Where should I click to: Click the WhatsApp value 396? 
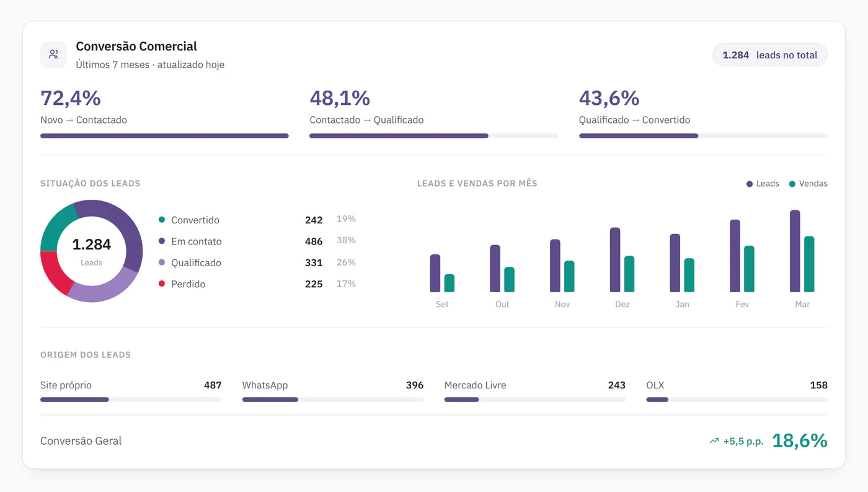[415, 385]
